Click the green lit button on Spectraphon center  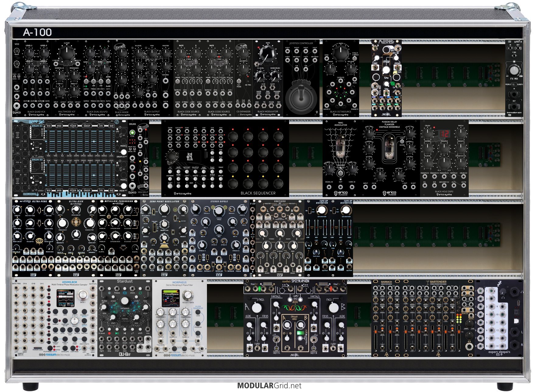[x=300, y=333]
